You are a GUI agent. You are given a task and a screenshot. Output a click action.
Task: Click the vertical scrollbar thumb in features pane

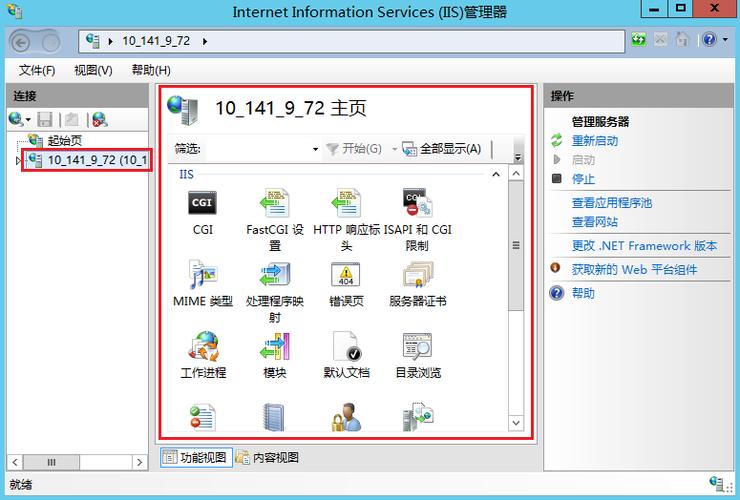pyautogui.click(x=516, y=246)
